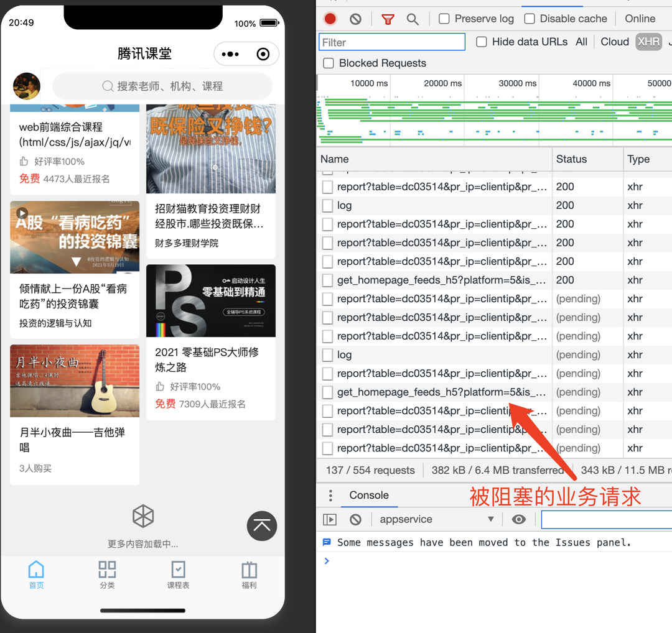Tap the user avatar picture
The image size is (672, 633).
(27, 86)
